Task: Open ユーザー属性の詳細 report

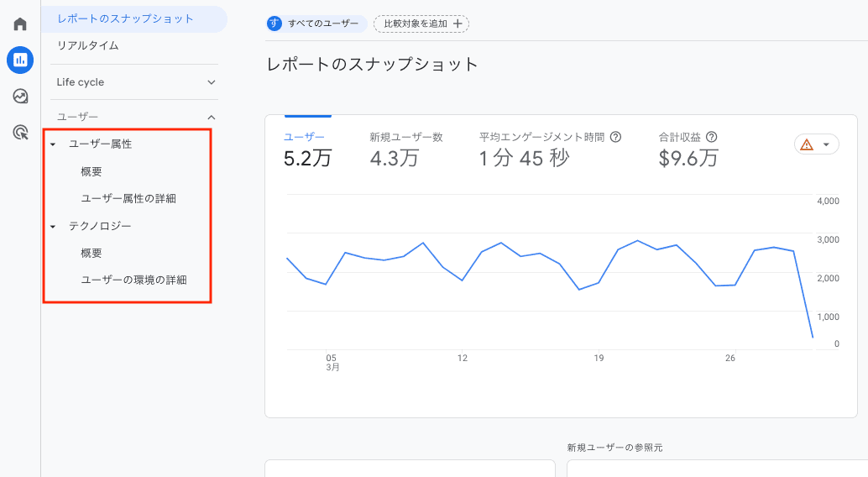Action: 128,198
